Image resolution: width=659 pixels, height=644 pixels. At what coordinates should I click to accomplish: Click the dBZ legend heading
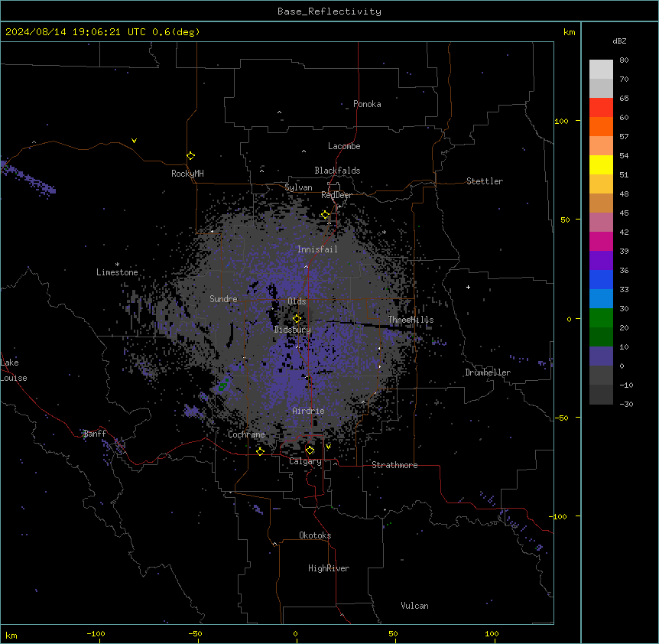619,41
